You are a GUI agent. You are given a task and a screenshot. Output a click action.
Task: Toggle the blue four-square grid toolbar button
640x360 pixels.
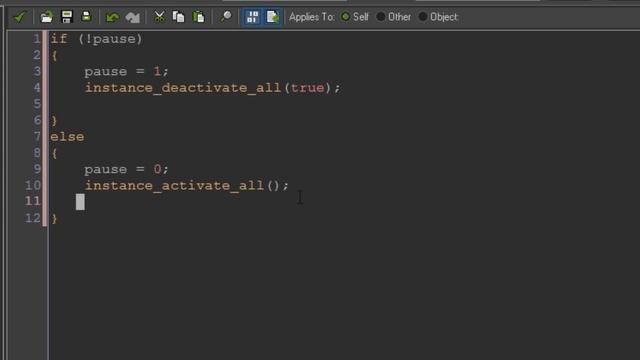pos(252,17)
